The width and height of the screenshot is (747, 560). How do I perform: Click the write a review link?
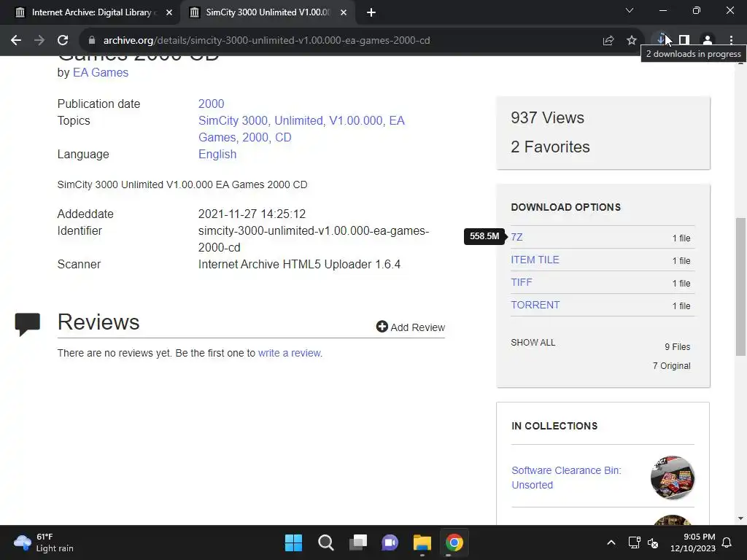click(289, 354)
